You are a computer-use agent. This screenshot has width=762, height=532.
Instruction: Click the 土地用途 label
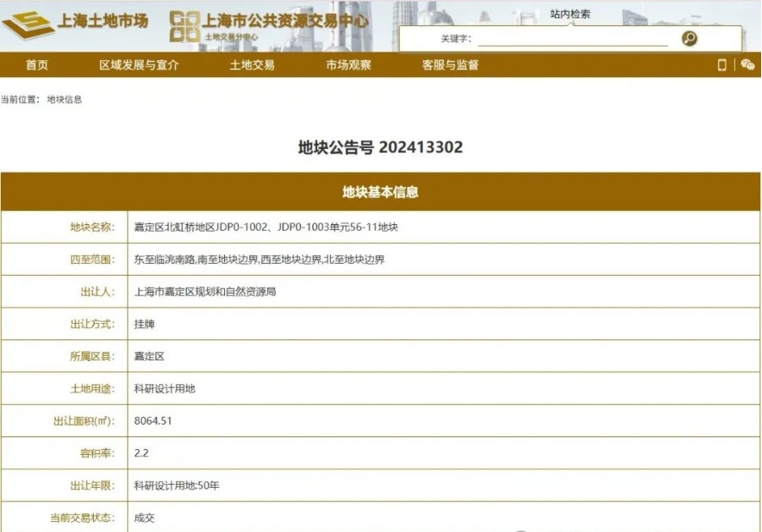(x=92, y=389)
